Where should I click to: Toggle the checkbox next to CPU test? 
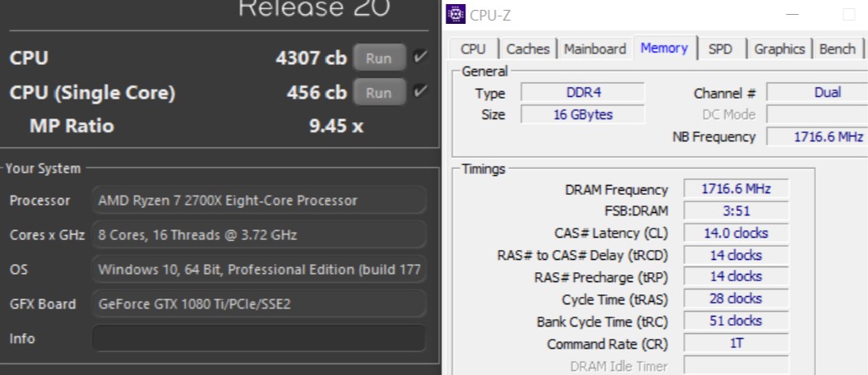421,57
